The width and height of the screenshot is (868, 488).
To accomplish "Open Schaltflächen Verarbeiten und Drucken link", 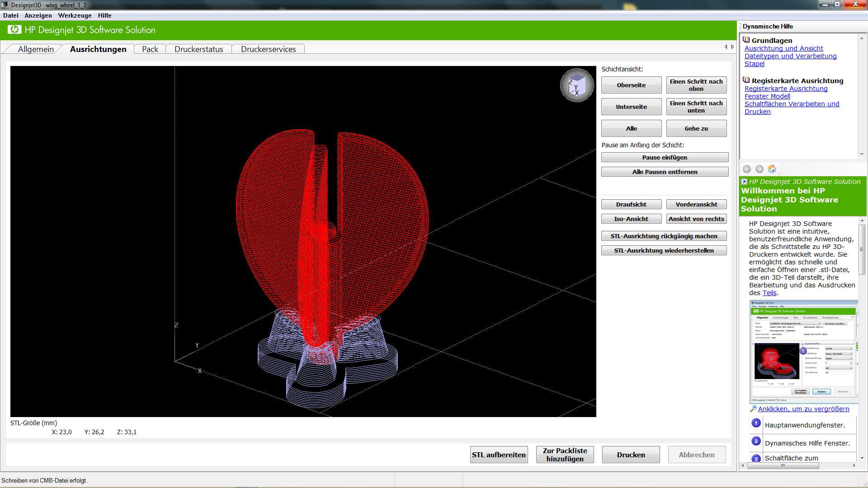I will click(x=792, y=108).
